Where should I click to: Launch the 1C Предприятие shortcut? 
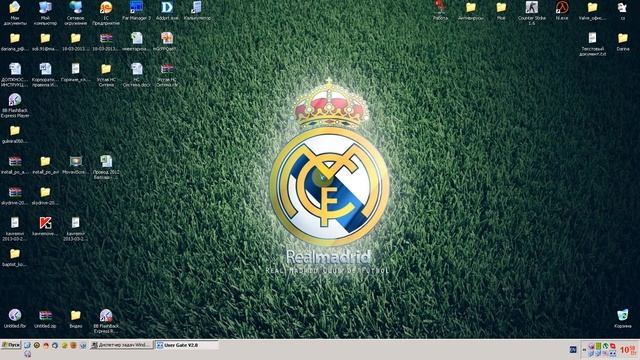point(106,8)
